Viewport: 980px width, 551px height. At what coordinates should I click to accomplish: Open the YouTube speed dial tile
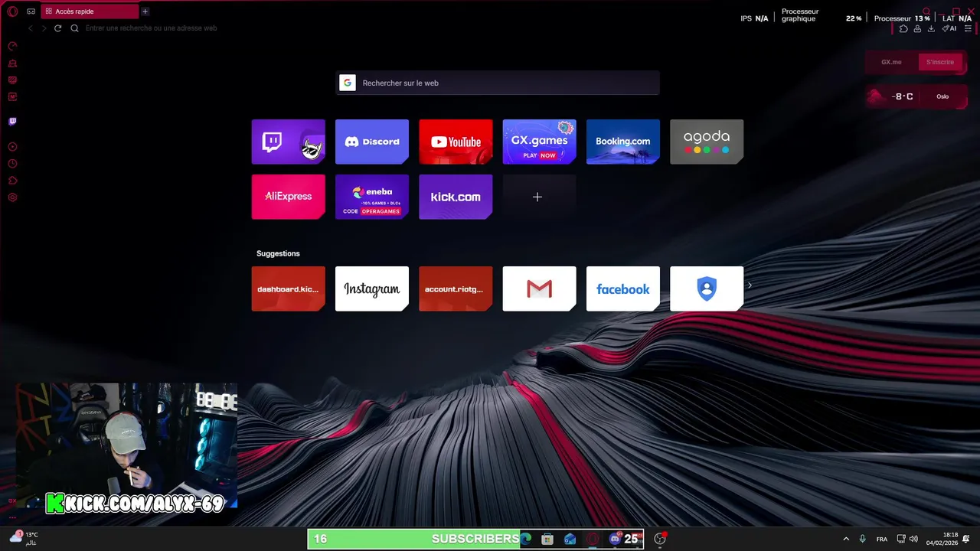click(456, 142)
